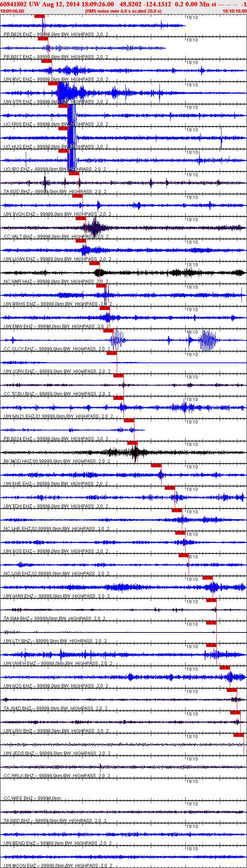This screenshot has width=247, height=868.
Task: Select the CC WIFE BHZ station label
Action: coord(33,798)
